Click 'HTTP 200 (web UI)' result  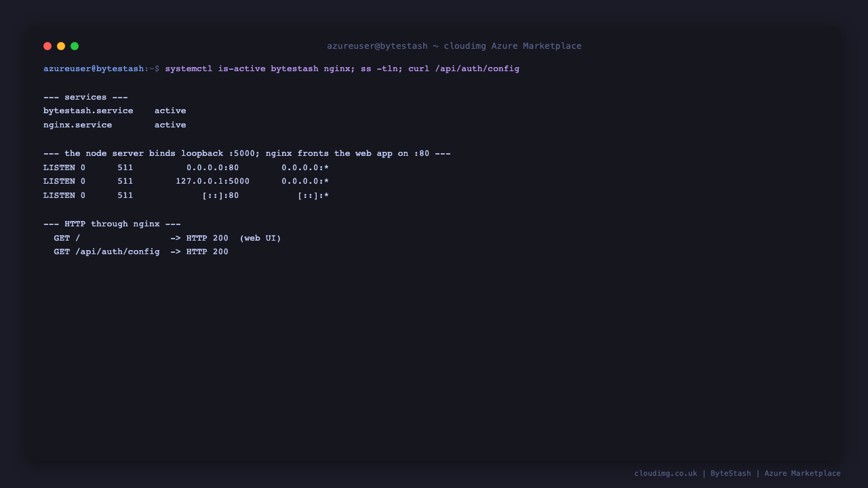pyautogui.click(x=234, y=238)
